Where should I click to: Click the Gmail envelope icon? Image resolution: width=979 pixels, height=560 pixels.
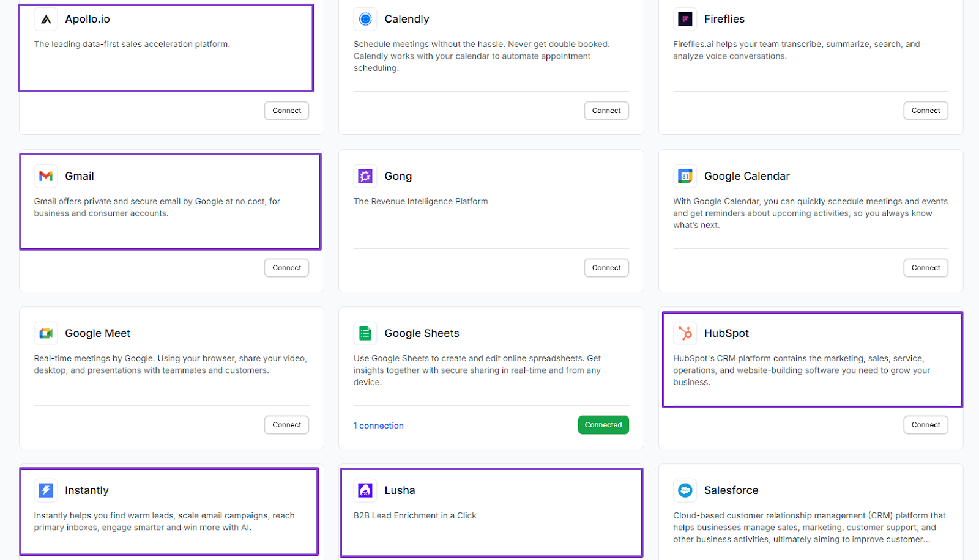tap(46, 176)
